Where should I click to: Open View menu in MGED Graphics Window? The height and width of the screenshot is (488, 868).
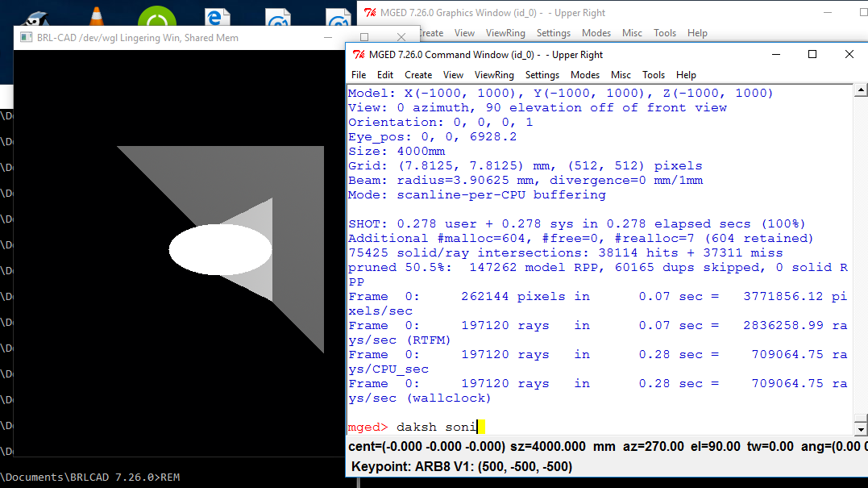(x=464, y=33)
